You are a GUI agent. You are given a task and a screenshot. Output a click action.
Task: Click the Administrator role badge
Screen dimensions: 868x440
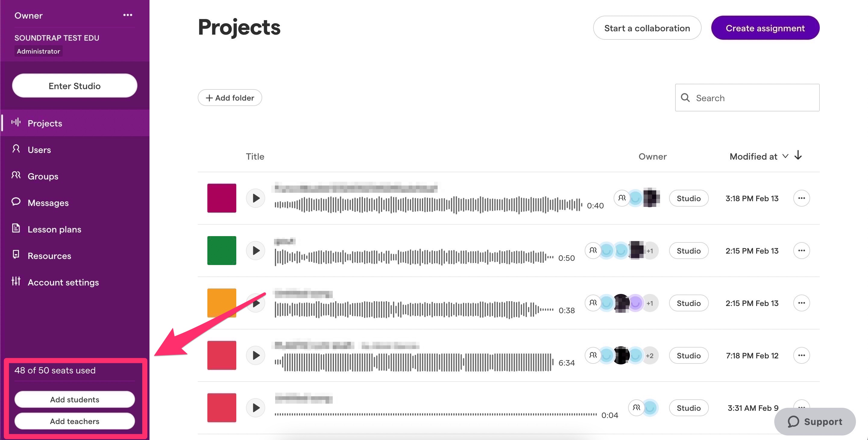pos(38,51)
